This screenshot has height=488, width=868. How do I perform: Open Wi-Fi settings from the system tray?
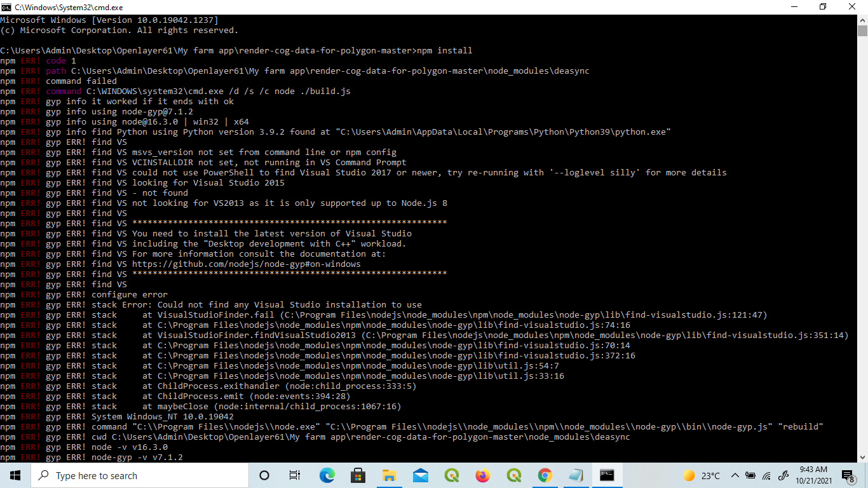click(x=766, y=475)
